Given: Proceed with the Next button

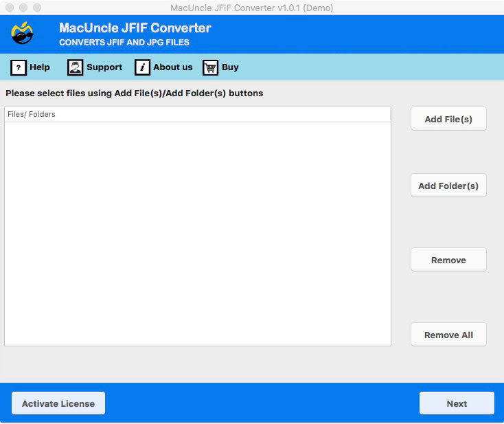Looking at the screenshot, I should pyautogui.click(x=457, y=403).
